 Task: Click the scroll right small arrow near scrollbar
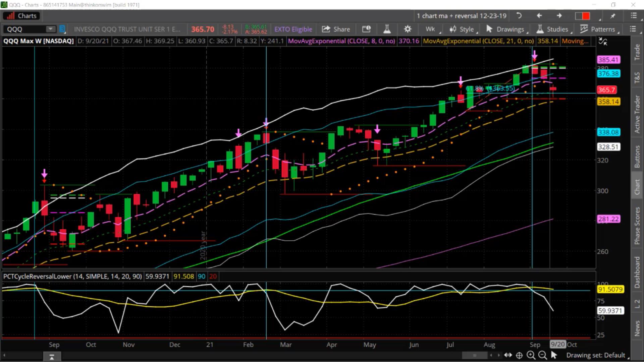coord(498,355)
